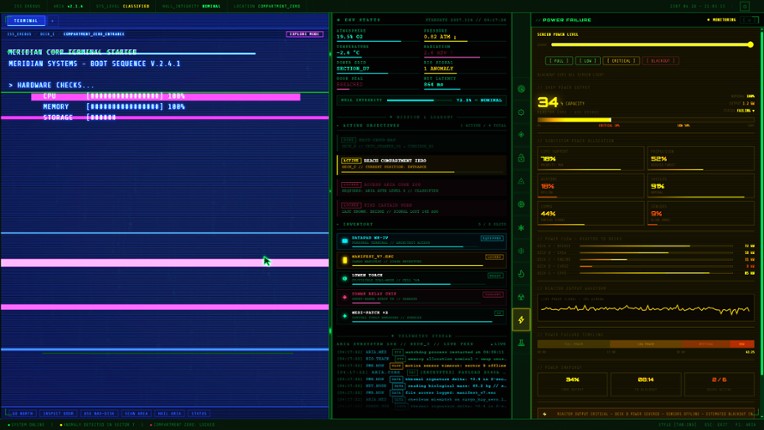Open the radiation hazard sidebar icon
The width and height of the screenshot is (764, 430).
tap(521, 297)
